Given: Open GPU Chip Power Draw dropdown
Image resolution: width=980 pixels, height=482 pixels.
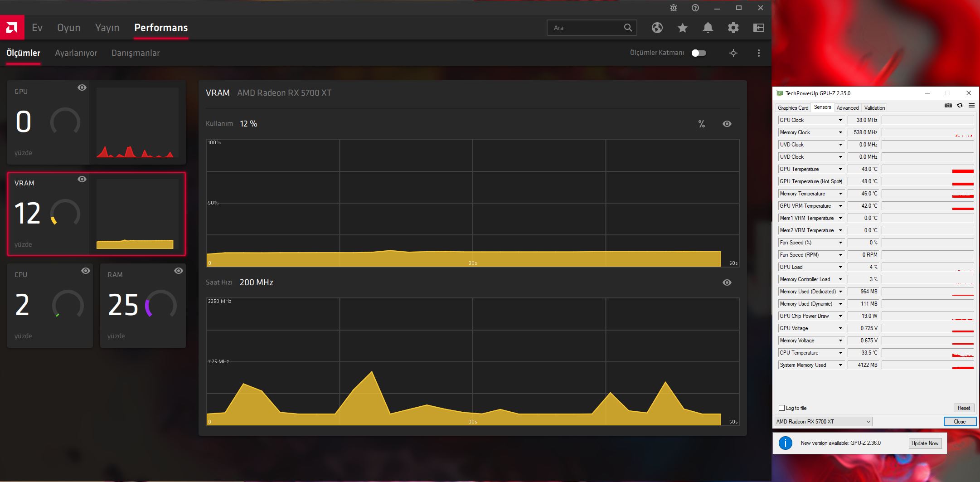Looking at the screenshot, I should [x=840, y=316].
